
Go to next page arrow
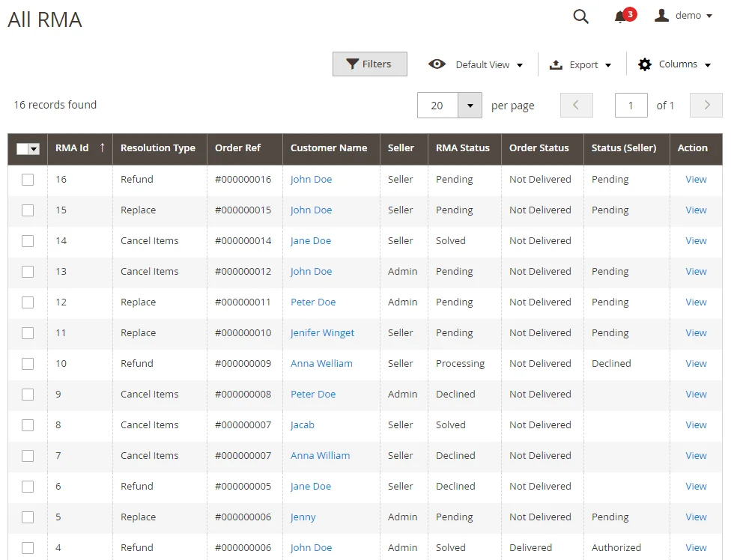706,106
